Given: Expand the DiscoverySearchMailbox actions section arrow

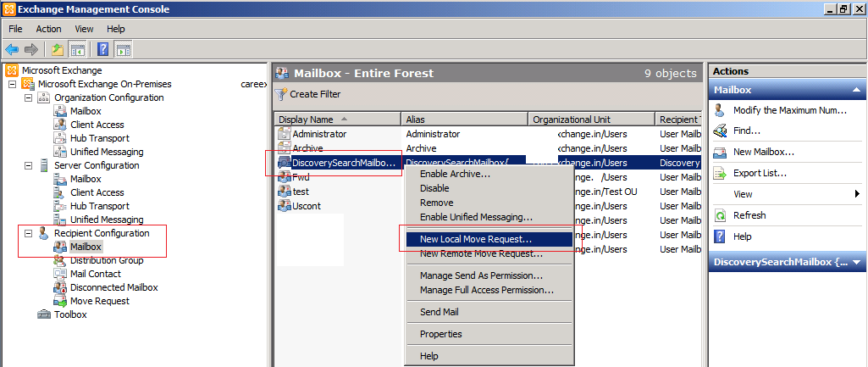Looking at the screenshot, I should click(x=856, y=262).
